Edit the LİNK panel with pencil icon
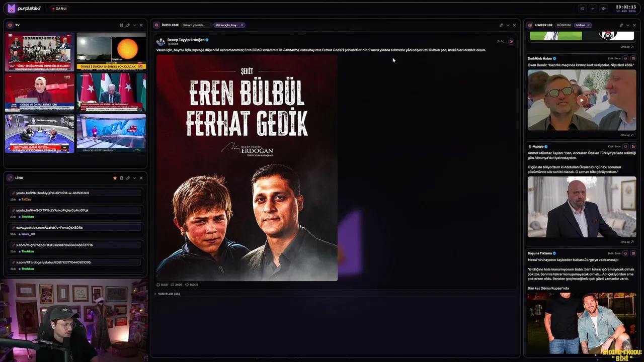Viewport: 644px width, 362px height. click(128, 178)
